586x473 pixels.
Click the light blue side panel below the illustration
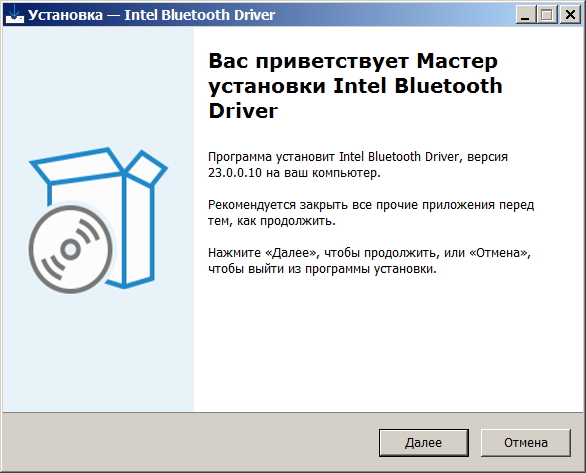pyautogui.click(x=98, y=351)
